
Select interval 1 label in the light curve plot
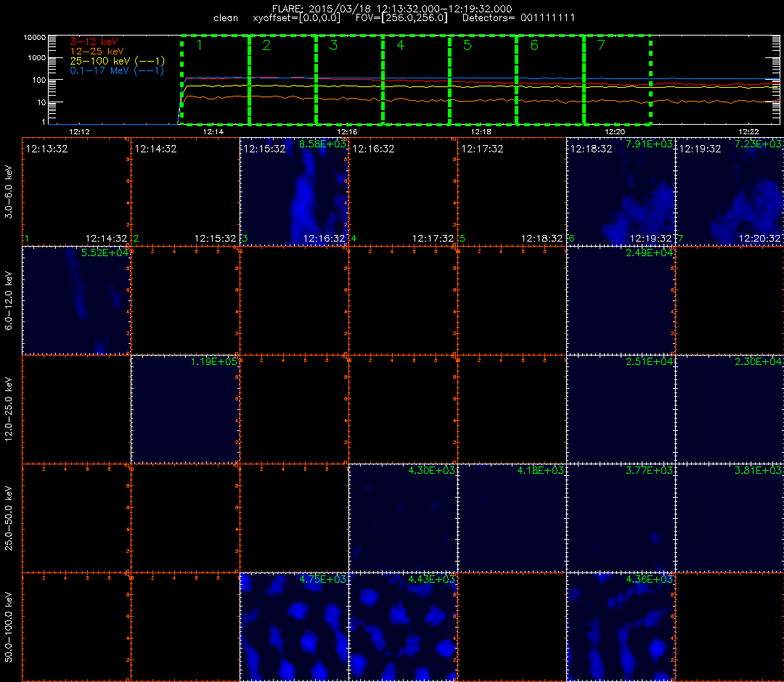[x=200, y=46]
